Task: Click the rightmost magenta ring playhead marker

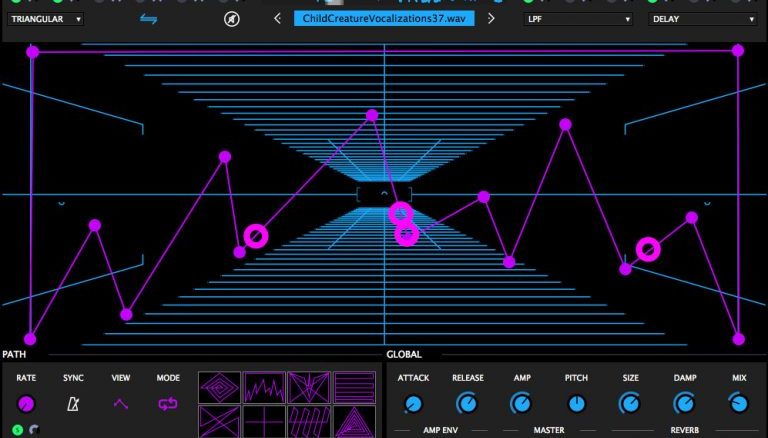Action: point(648,249)
